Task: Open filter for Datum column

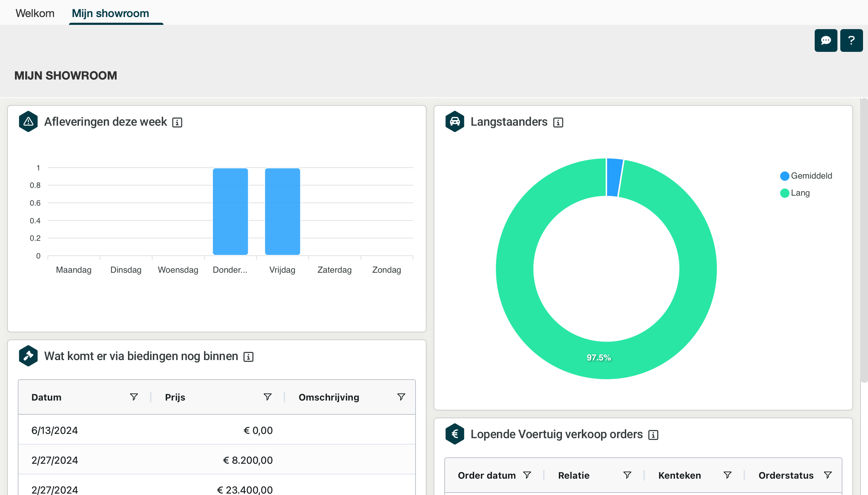Action: click(x=134, y=397)
